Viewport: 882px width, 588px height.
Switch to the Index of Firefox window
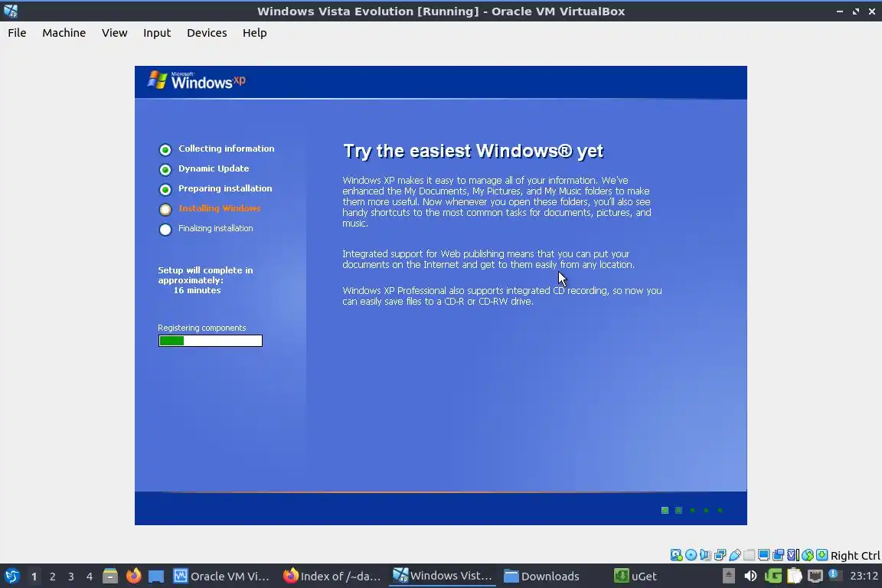tap(332, 577)
